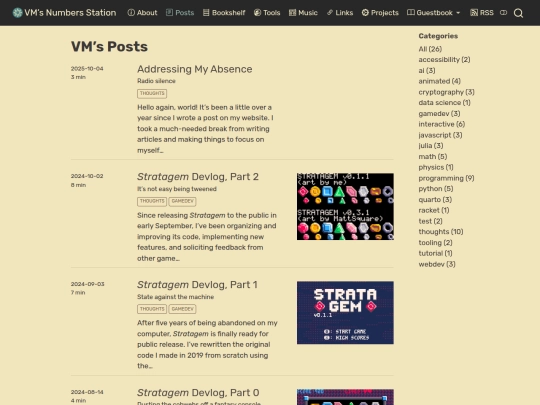Open the Addressing My Absence post

tap(195, 69)
